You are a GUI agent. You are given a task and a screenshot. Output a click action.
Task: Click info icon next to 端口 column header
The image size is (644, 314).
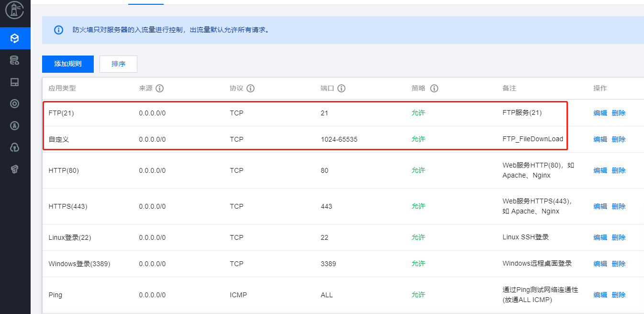click(342, 89)
